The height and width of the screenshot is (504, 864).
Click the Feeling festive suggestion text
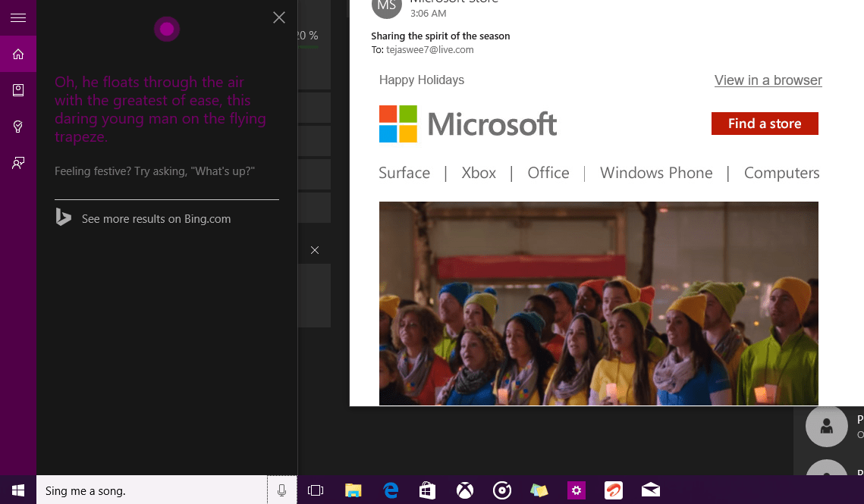(154, 171)
